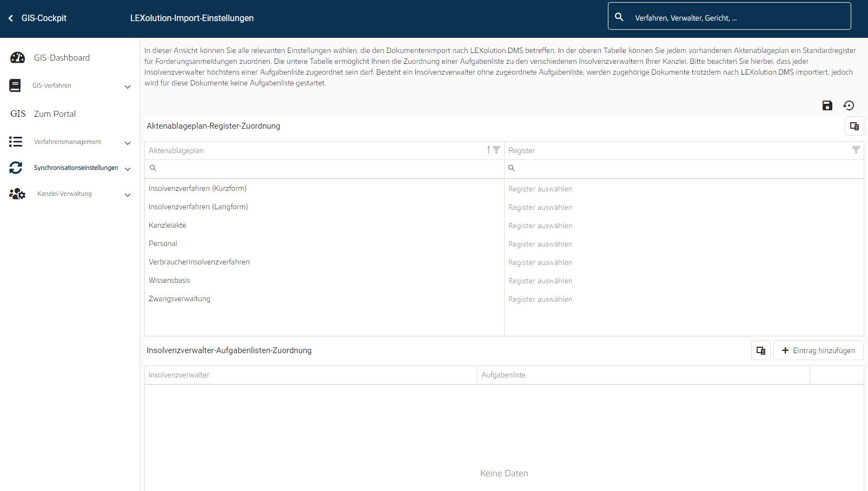This screenshot has height=491, width=868.
Task: Click the Verbraucherinsolvenzverfahren cell
Action: 324,262
